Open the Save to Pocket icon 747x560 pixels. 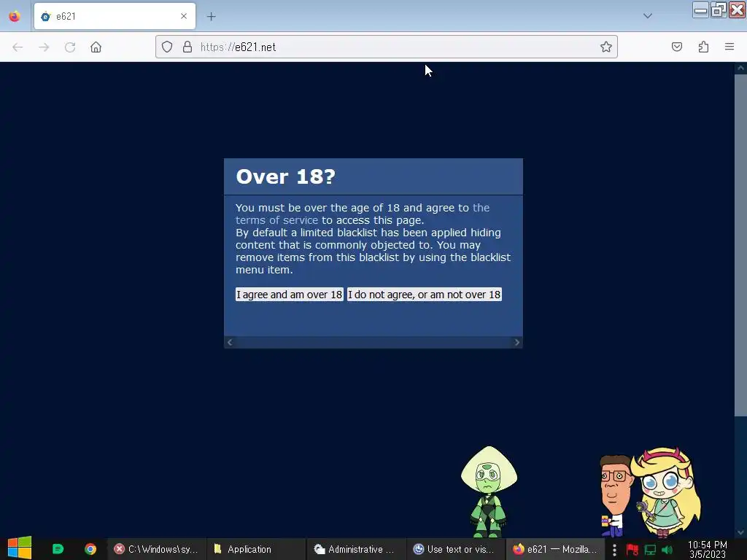click(x=676, y=47)
